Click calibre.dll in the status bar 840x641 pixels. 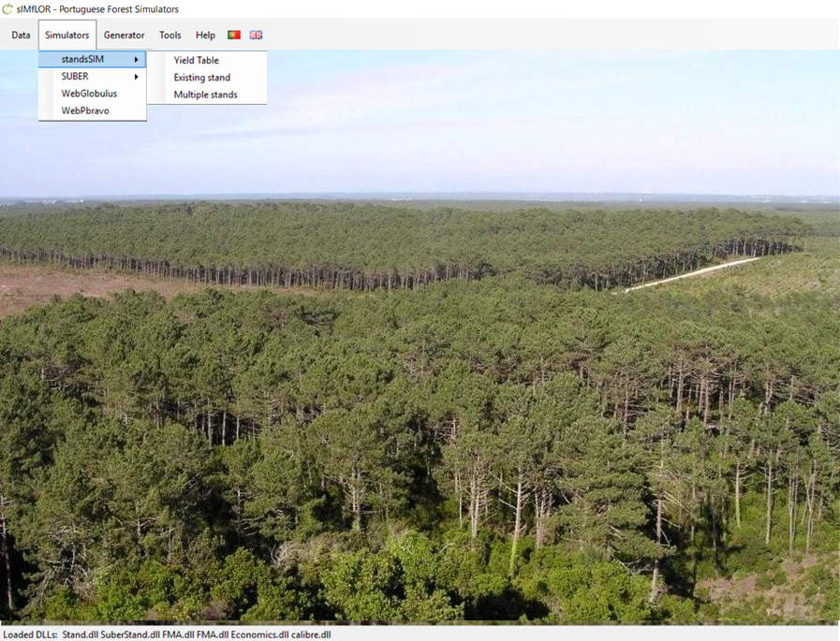point(311,635)
